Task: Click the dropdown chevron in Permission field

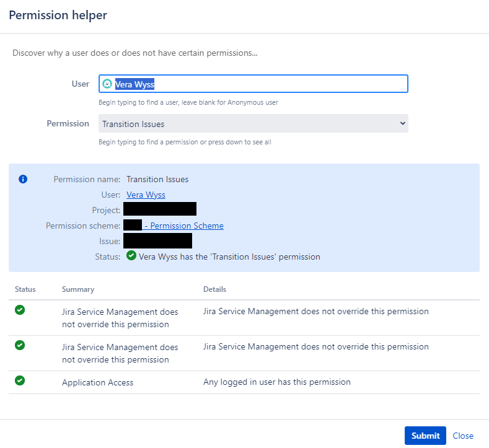Action: pos(403,123)
